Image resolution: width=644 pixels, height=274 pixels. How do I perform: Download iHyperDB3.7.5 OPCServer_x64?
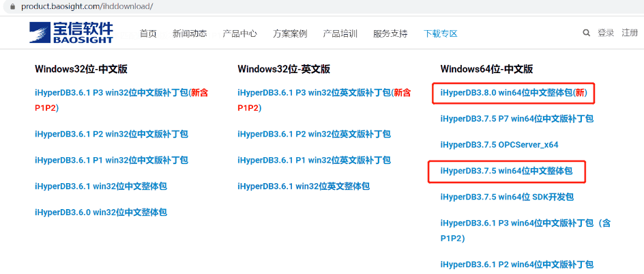[499, 145]
